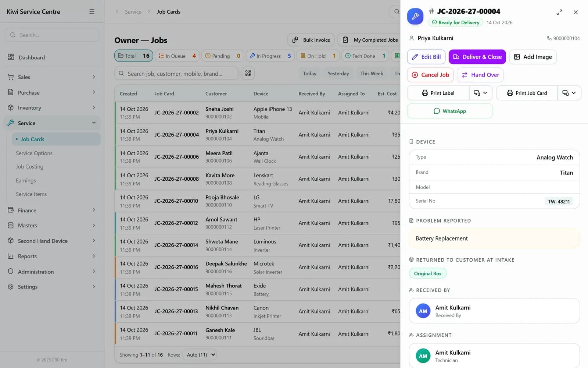Screen dimensions: 588x368
Task: Click the Bulk Invoice button
Action: coord(311,40)
